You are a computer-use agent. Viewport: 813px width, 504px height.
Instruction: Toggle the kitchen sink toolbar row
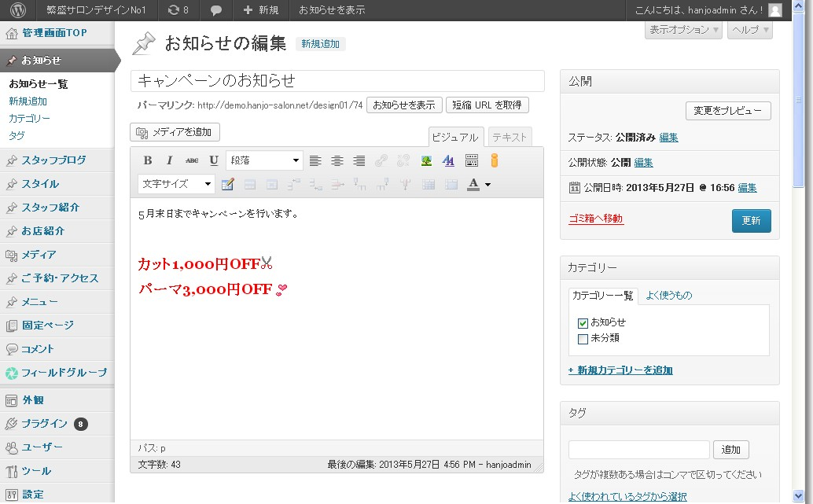pyautogui.click(x=470, y=160)
